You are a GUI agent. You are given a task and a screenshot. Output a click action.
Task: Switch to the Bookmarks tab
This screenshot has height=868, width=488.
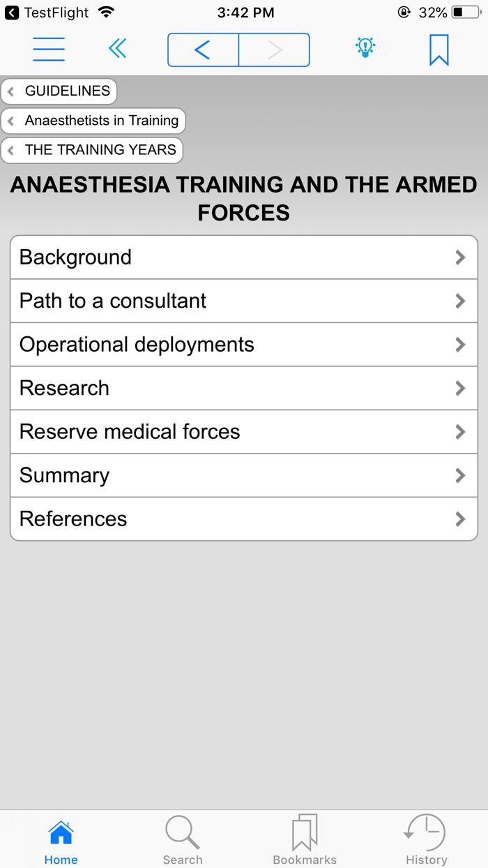tap(305, 840)
